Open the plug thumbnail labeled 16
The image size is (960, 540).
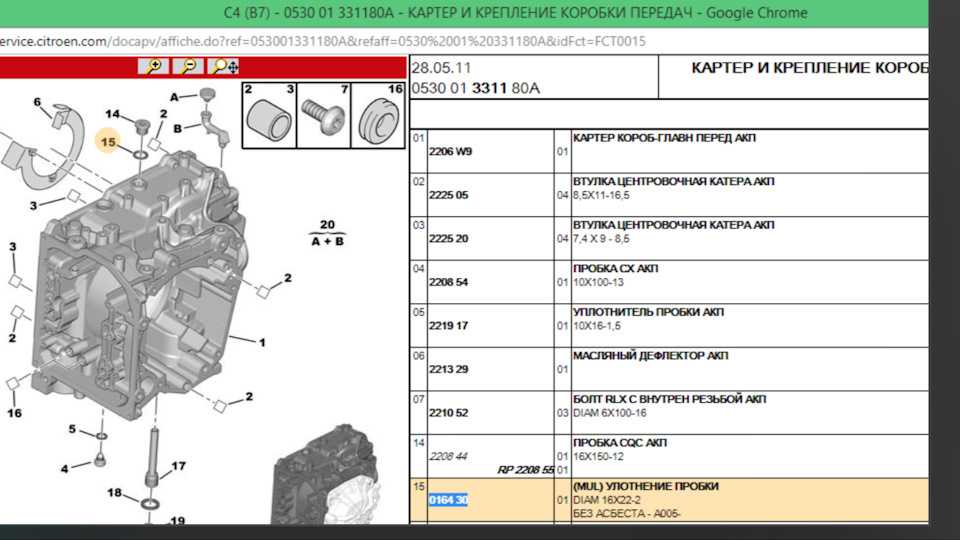tap(378, 116)
